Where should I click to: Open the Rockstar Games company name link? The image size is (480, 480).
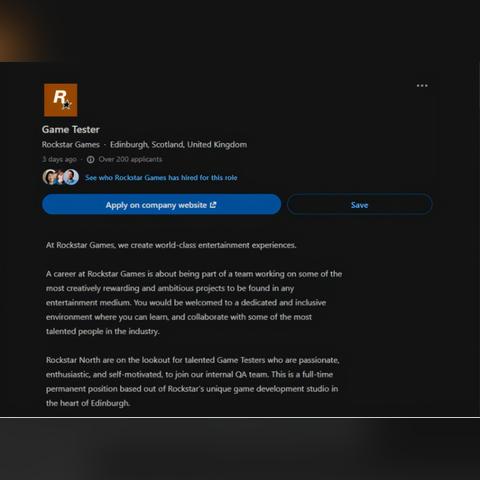pos(71,145)
